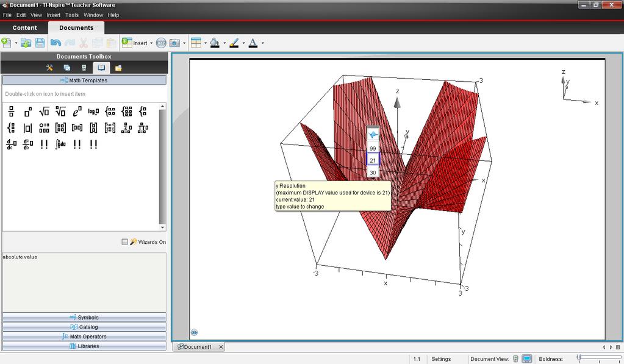Image resolution: width=624 pixels, height=364 pixels.
Task: Select the definite integral template
Action: 60,144
